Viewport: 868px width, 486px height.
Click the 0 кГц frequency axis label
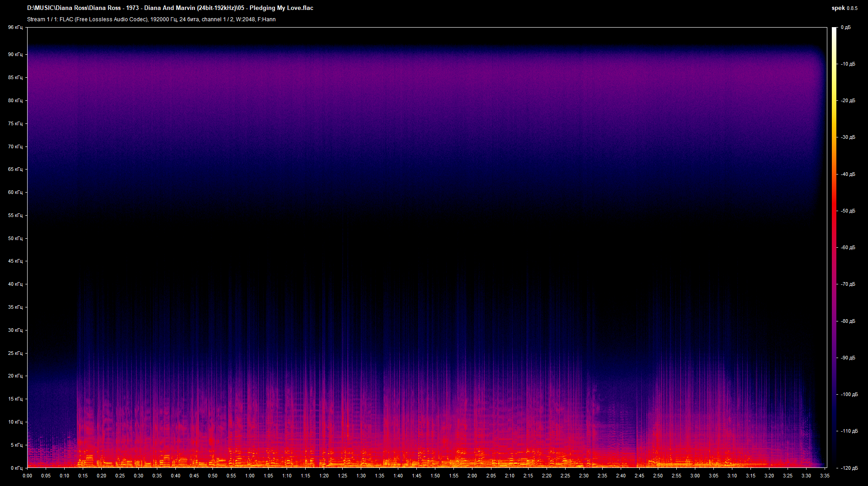pos(16,468)
